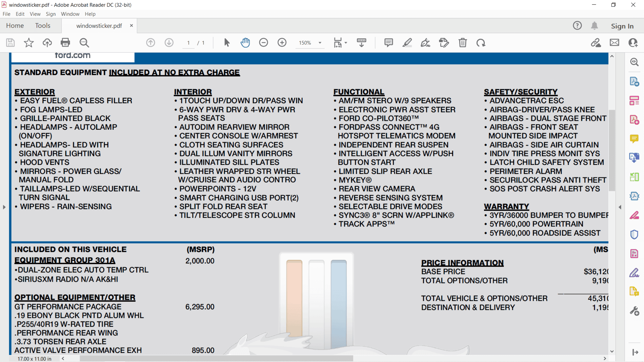Click the vertical scrollbar thumb
Image resolution: width=644 pixels, height=362 pixels.
(612, 150)
